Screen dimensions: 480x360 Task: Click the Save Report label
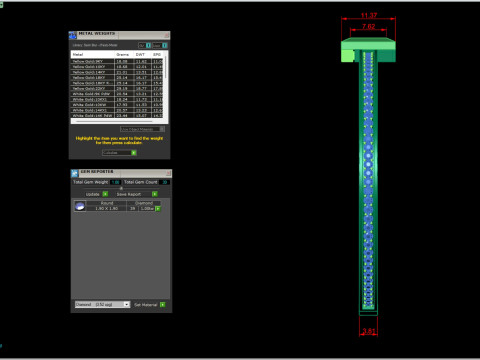[x=129, y=194]
